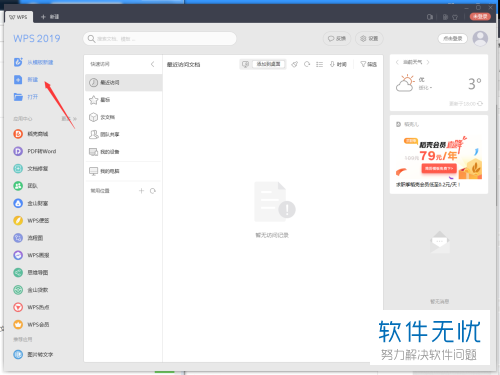
Task: Open 流程图 app icon
Action: (x=18, y=238)
